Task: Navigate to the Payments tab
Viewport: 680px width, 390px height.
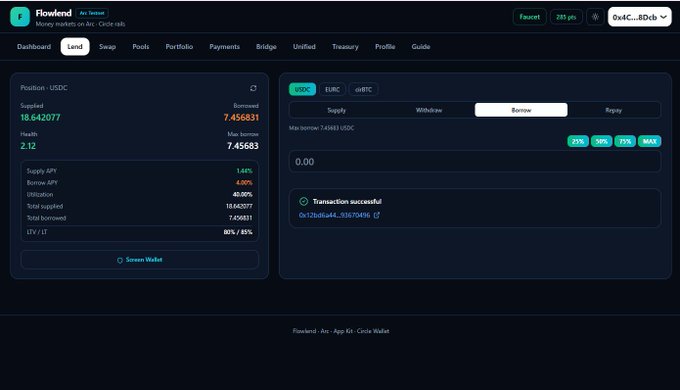Action: click(x=224, y=46)
